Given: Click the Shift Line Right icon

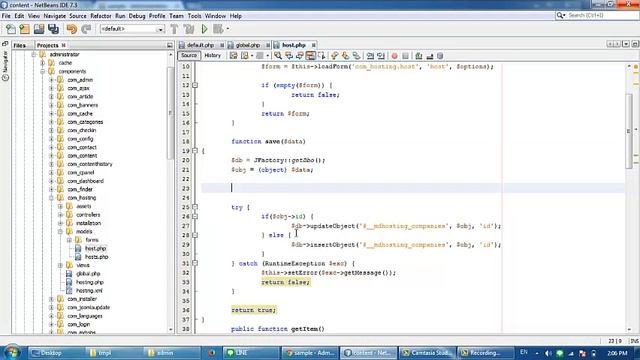Looking at the screenshot, I should pyautogui.click(x=381, y=56).
